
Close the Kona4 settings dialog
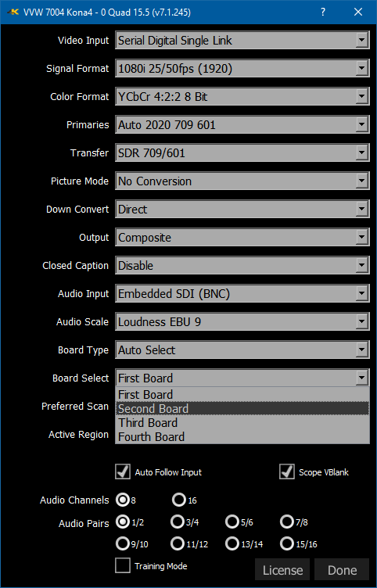click(358, 12)
